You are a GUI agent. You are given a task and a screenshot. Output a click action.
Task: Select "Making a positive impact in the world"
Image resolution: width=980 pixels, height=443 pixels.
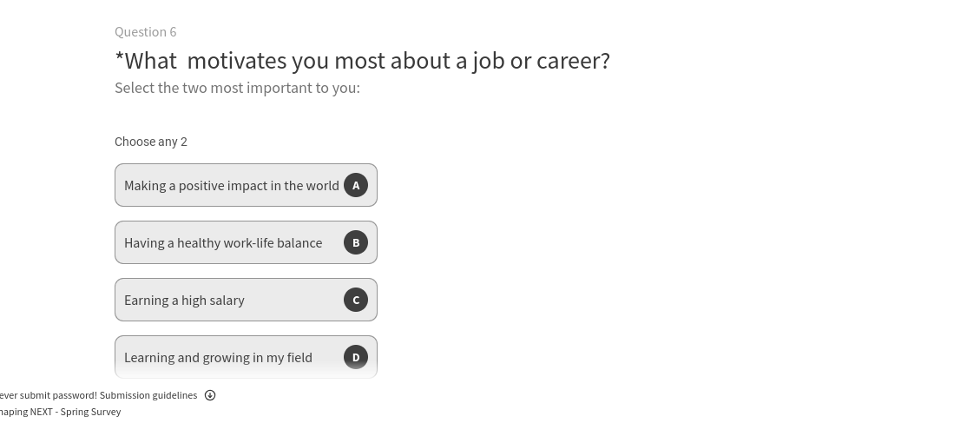coord(231,185)
